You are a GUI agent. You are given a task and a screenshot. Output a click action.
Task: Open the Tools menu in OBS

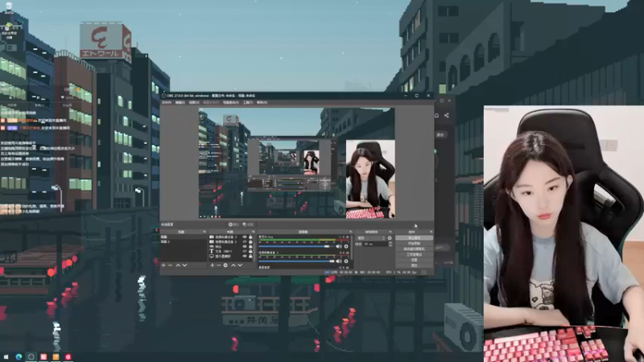(x=248, y=102)
